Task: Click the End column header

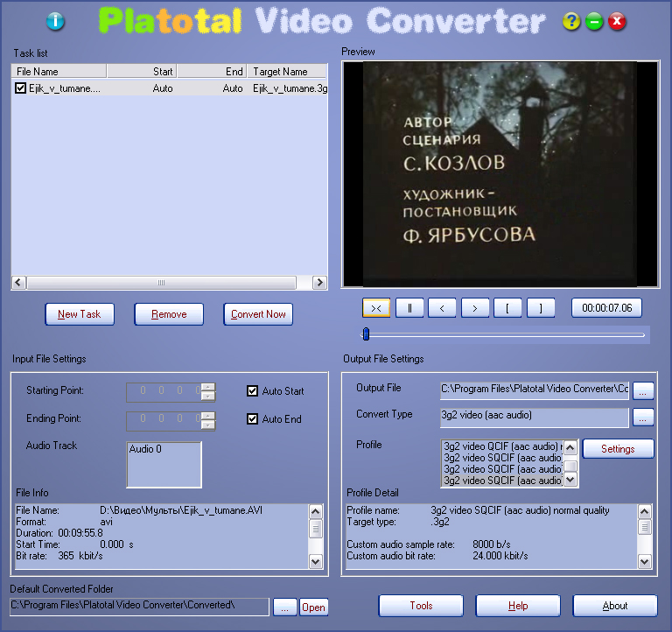Action: (212, 71)
